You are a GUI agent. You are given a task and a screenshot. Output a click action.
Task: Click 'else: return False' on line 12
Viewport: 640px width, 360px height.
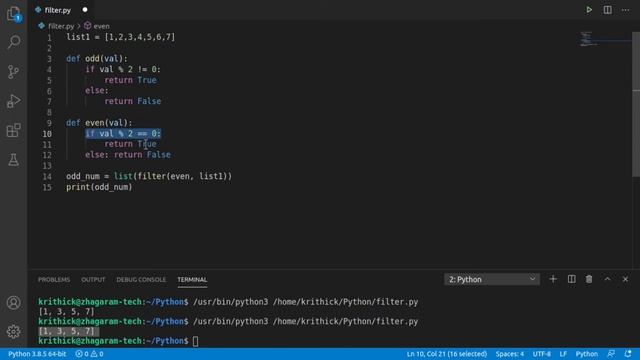128,155
